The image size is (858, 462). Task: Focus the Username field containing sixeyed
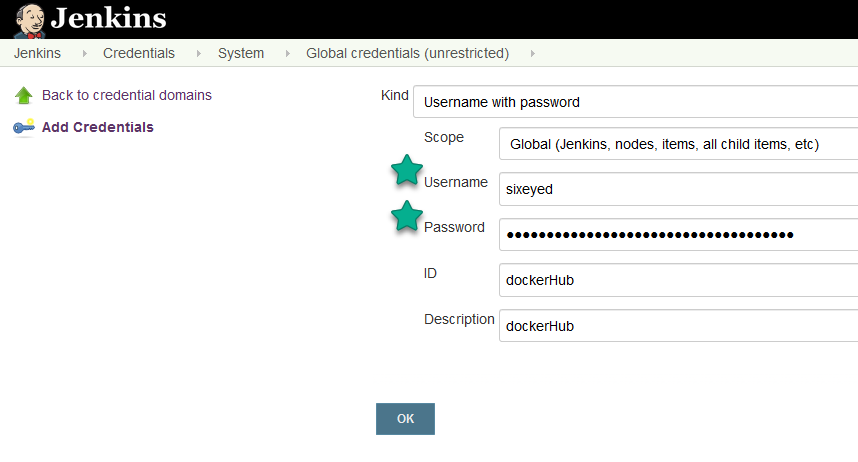[x=678, y=189]
